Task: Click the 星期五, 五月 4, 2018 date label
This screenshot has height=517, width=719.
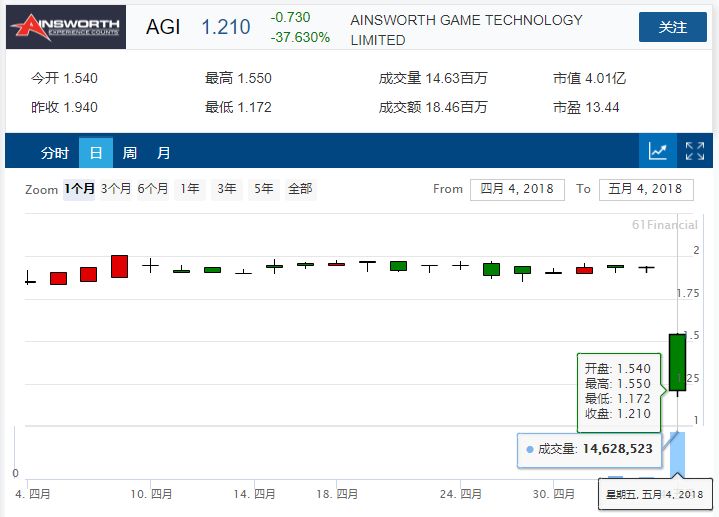Action: (x=655, y=495)
